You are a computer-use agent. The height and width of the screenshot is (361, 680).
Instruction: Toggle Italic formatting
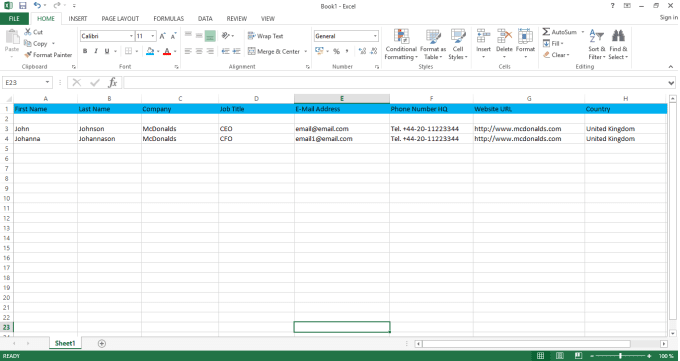coord(96,51)
